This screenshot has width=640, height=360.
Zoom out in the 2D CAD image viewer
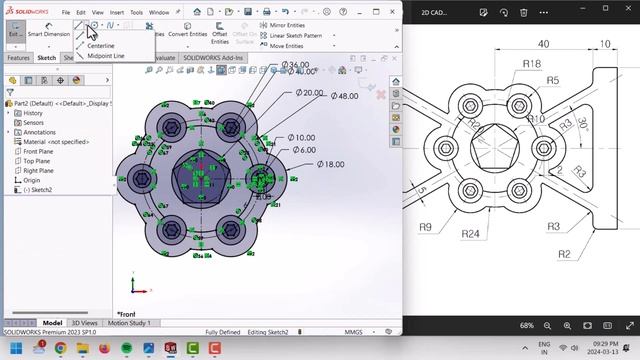click(x=547, y=326)
